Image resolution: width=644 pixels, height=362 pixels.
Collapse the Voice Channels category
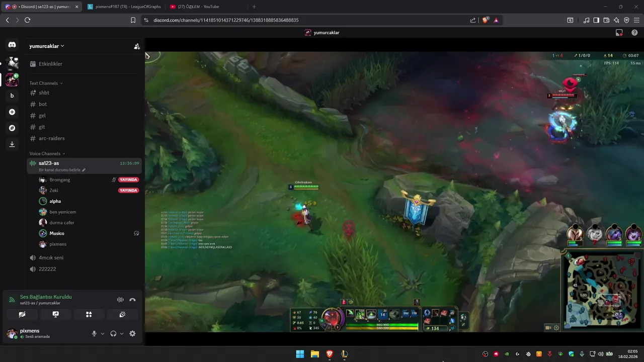pos(47,153)
